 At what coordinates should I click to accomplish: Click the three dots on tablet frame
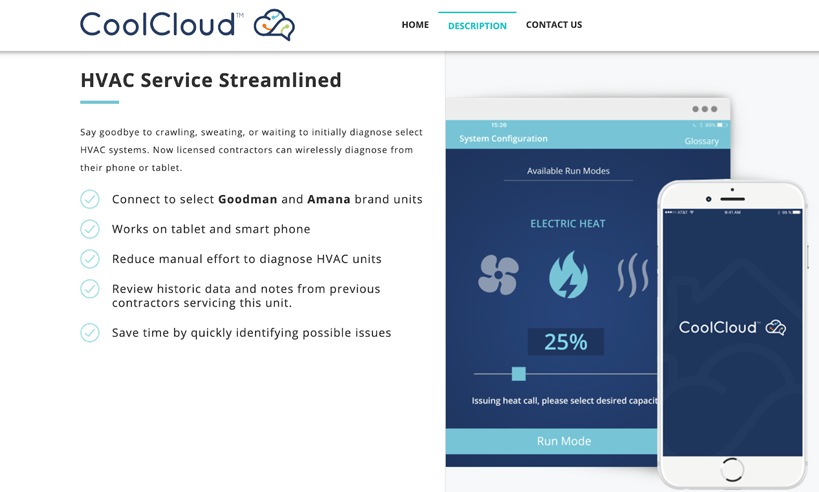tap(704, 109)
